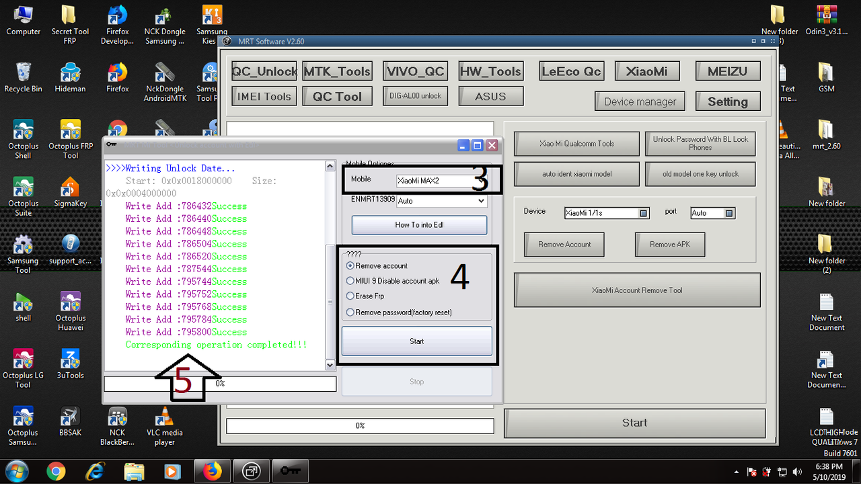The height and width of the screenshot is (504, 861).
Task: Expand the ENMRT13909 Auto dropdown
Action: tap(441, 200)
